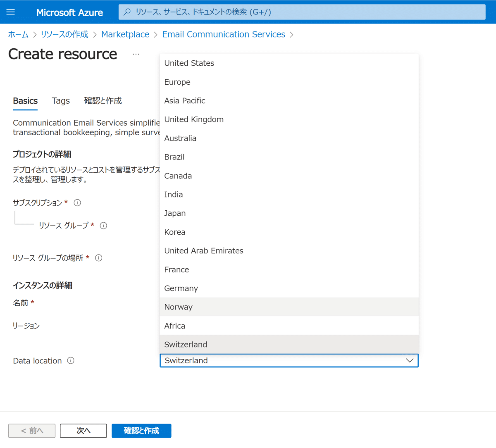Screen dimensions: 496x448
Task: Go to ホーム breadcrumb
Action: coord(18,34)
